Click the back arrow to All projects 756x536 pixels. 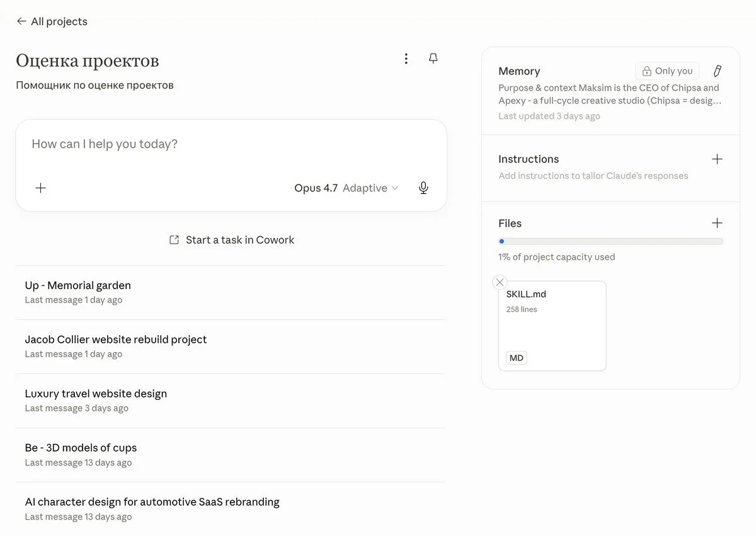[x=21, y=21]
